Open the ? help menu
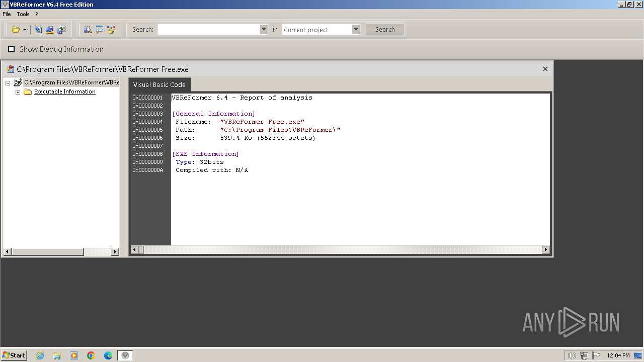 pyautogui.click(x=36, y=14)
